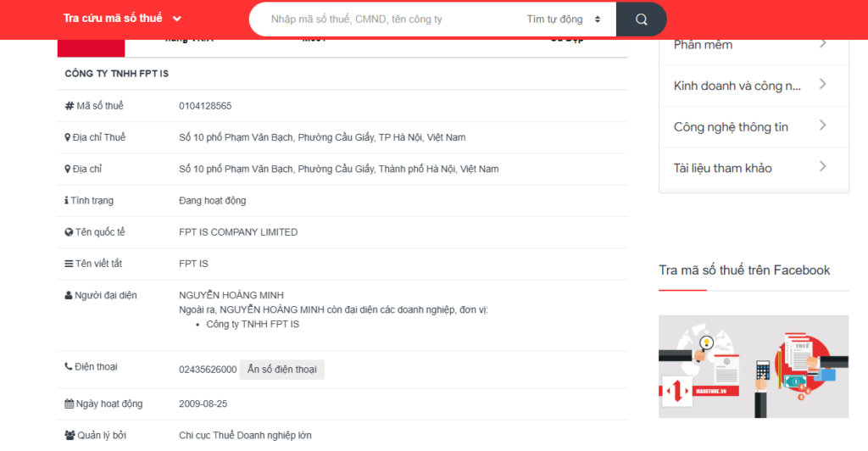Click the phone number 02435626000
Image resolution: width=868 pixels, height=451 pixels.
[208, 369]
